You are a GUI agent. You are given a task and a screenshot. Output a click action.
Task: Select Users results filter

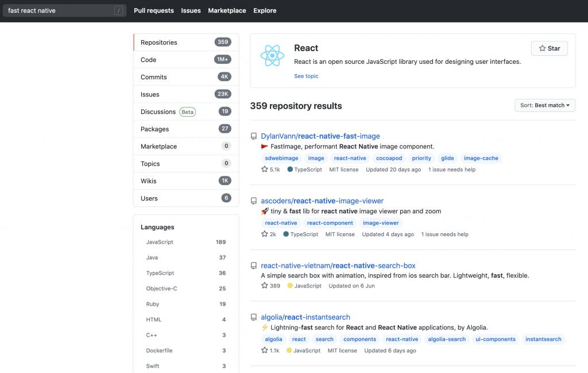click(186, 198)
